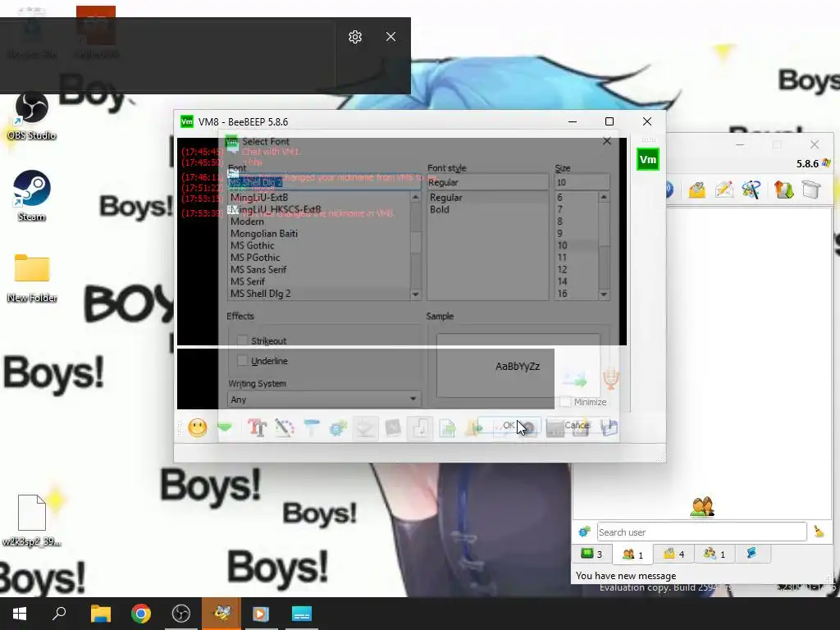Click the file transfer up-down arrows icon
840x630 pixels.
(783, 189)
